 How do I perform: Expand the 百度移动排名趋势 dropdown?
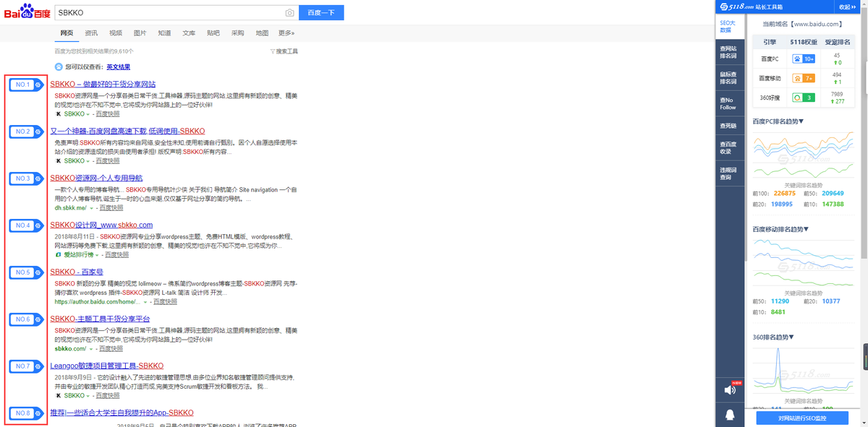pyautogui.click(x=806, y=229)
